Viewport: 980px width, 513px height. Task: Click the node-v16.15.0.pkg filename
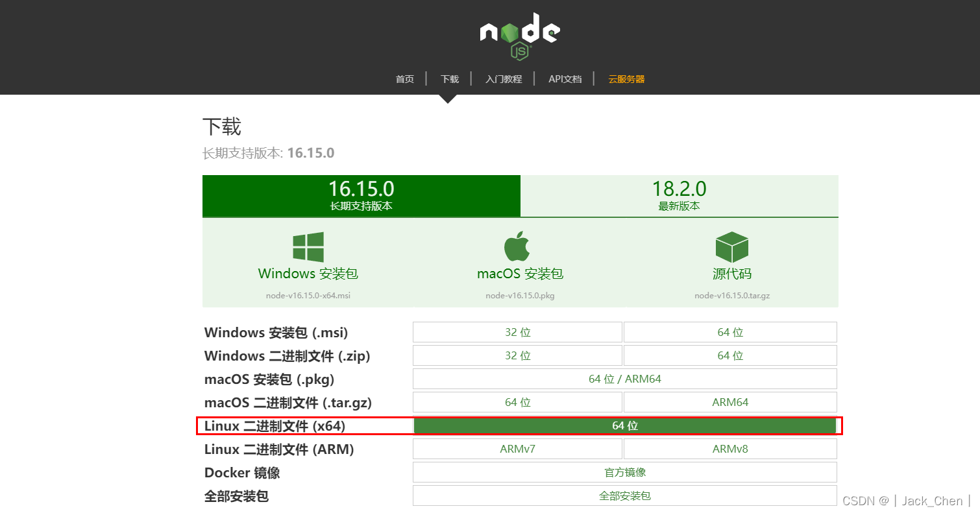point(520,295)
